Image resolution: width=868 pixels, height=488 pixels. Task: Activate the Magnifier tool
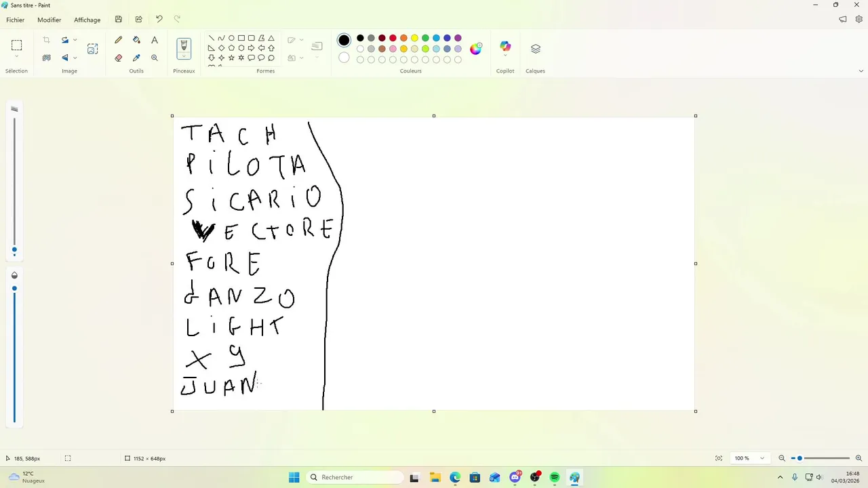click(x=155, y=58)
